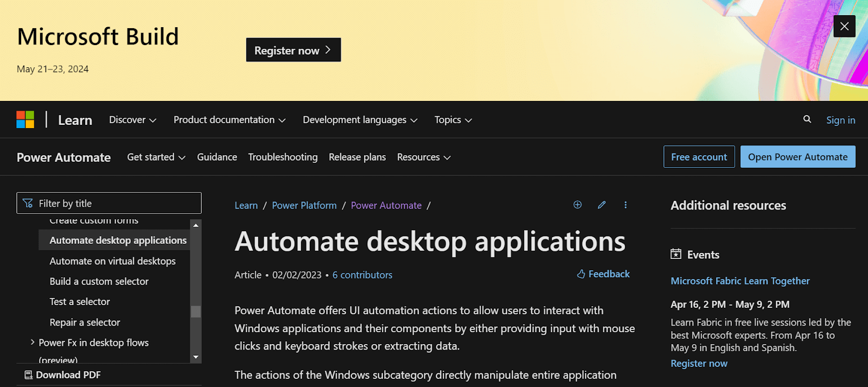The width and height of the screenshot is (868, 387).
Task: Click Power Platform breadcrumb
Action: pos(304,206)
